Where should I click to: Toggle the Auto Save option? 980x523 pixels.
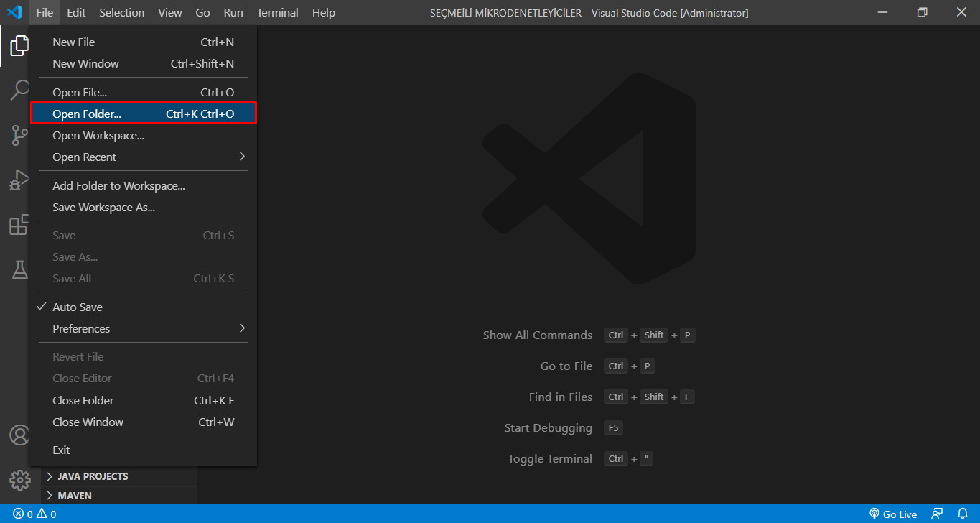(78, 307)
